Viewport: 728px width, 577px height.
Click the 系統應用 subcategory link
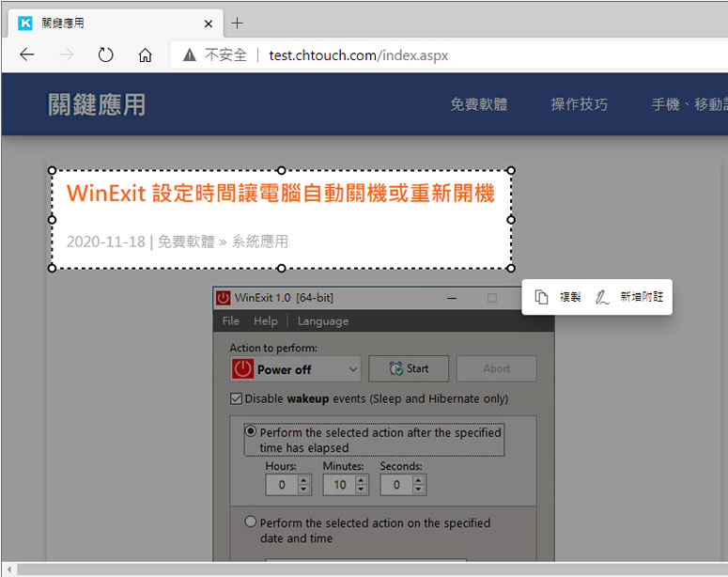click(x=260, y=242)
